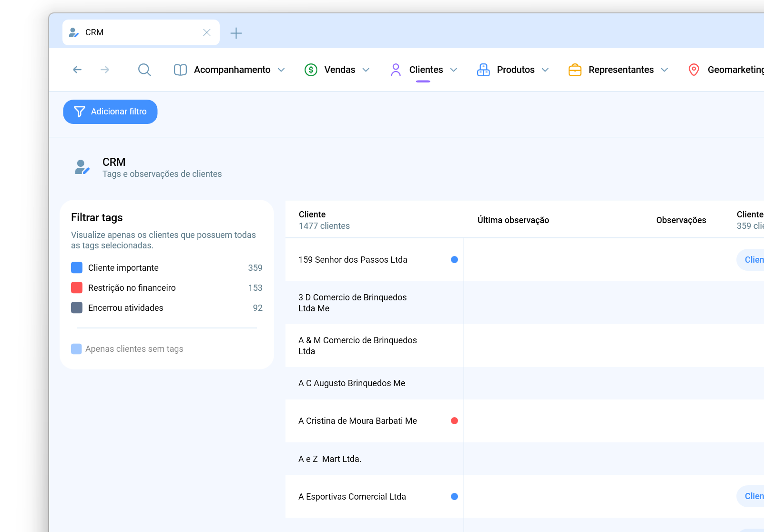
Task: Click the Última observação column header
Action: (513, 220)
